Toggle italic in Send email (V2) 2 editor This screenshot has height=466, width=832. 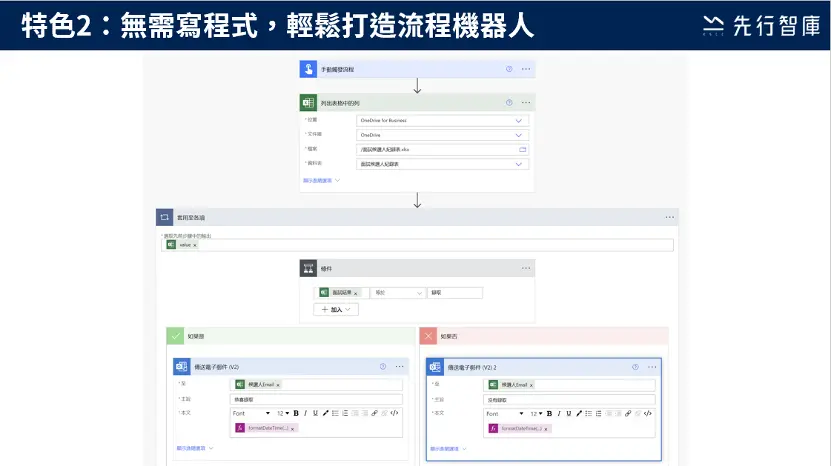point(559,414)
